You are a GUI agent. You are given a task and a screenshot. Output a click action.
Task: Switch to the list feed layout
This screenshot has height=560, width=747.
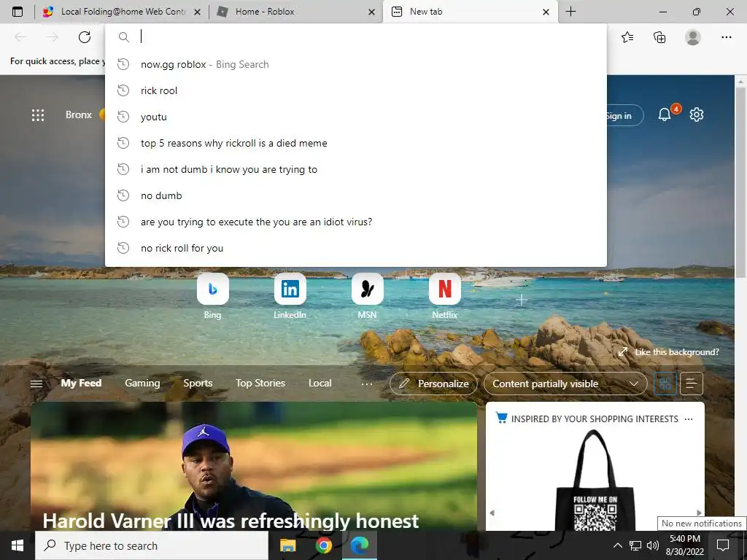point(692,384)
